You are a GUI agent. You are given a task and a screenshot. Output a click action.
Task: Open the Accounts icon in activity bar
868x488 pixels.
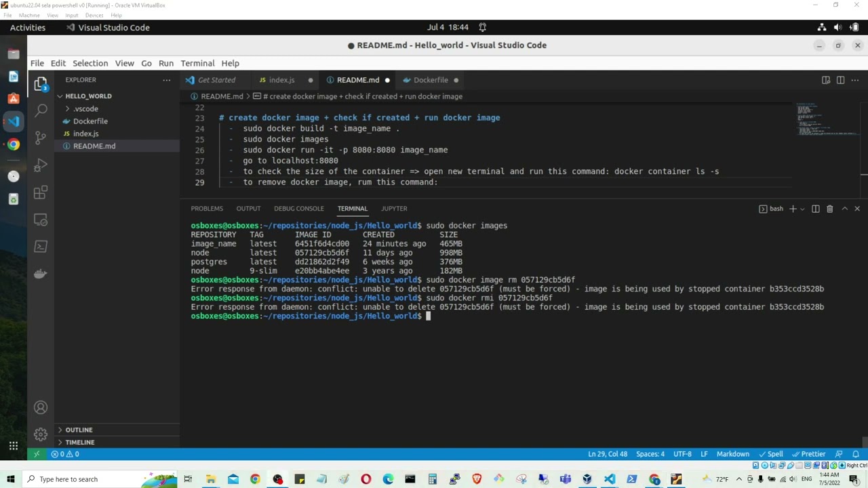click(41, 407)
